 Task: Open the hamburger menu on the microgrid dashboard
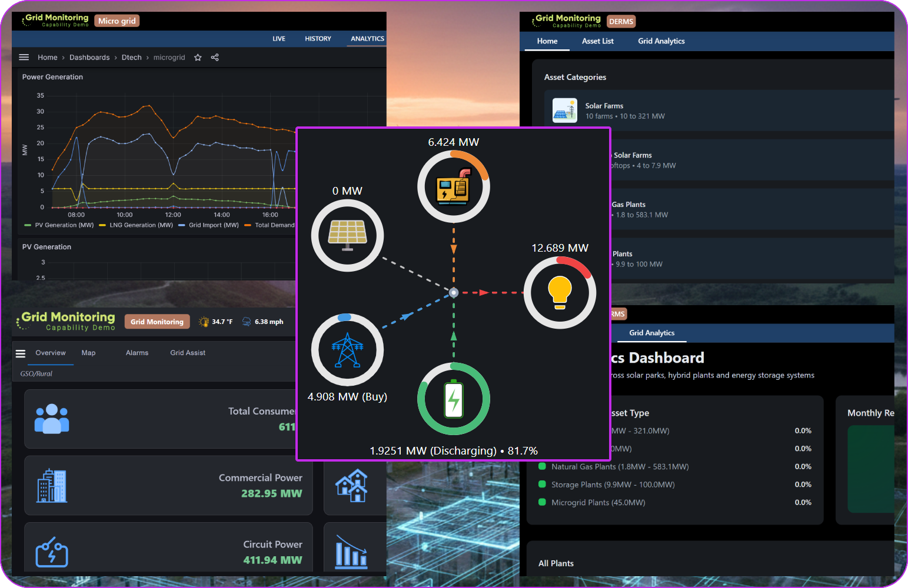tap(24, 57)
